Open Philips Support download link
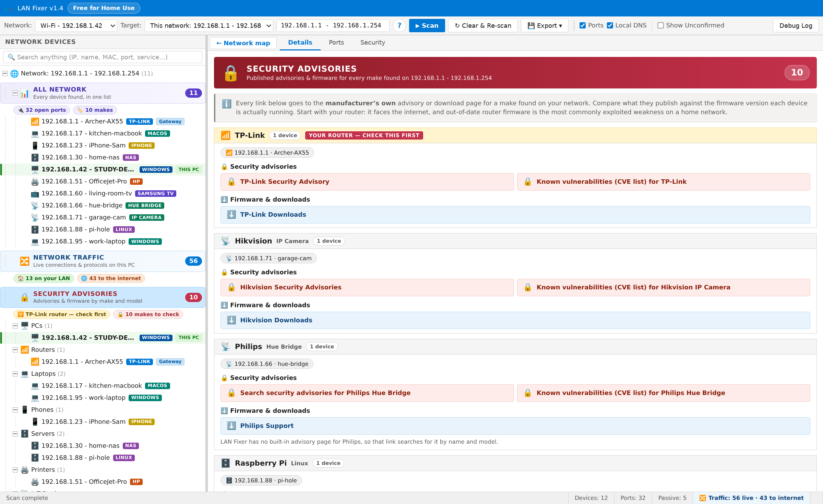The height and width of the screenshot is (504, 823). (x=515, y=426)
